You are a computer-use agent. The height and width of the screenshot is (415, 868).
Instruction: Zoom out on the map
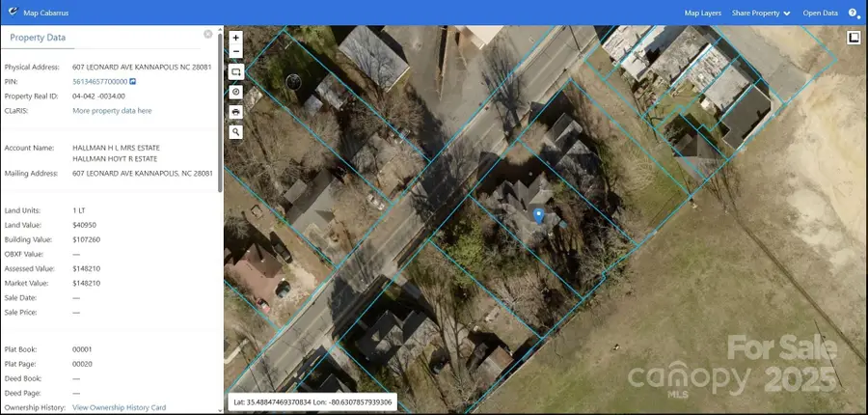coord(236,52)
